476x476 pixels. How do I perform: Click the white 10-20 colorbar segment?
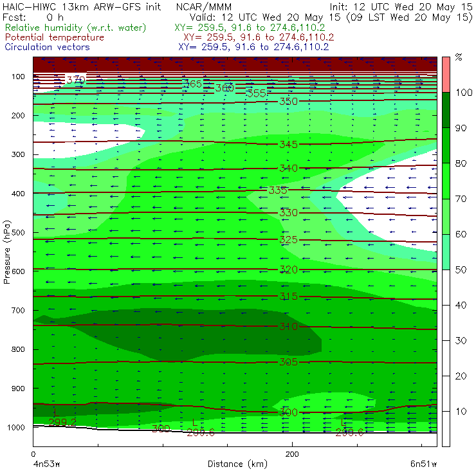[446, 394]
